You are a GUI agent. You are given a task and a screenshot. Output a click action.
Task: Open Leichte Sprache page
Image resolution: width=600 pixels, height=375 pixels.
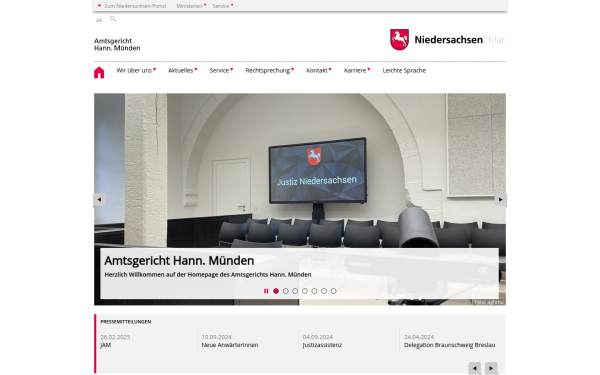(404, 70)
